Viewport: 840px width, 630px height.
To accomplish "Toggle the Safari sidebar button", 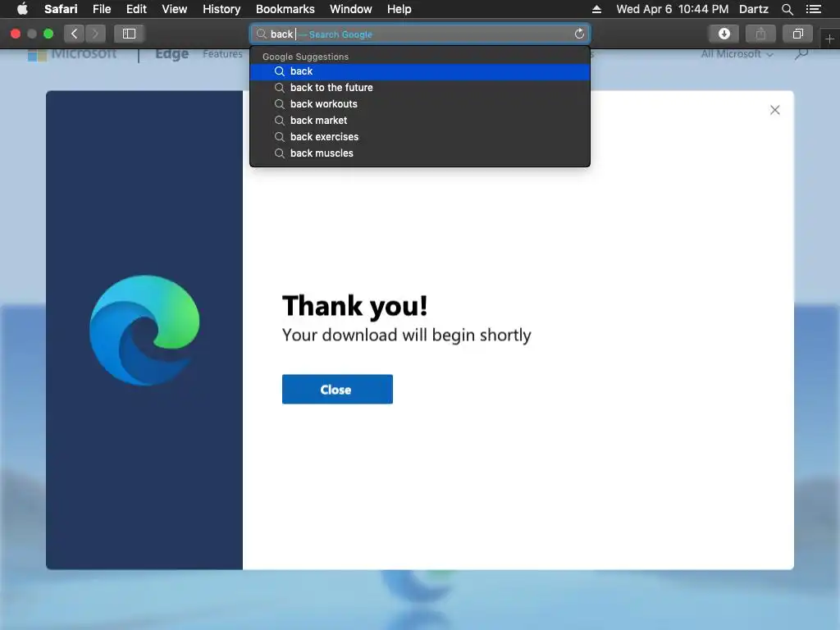I will [x=129, y=34].
